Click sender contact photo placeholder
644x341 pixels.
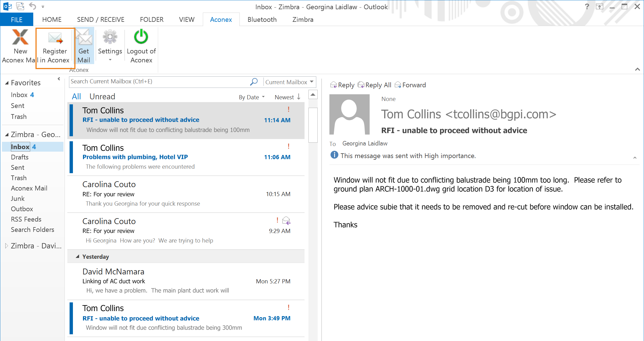click(x=350, y=114)
